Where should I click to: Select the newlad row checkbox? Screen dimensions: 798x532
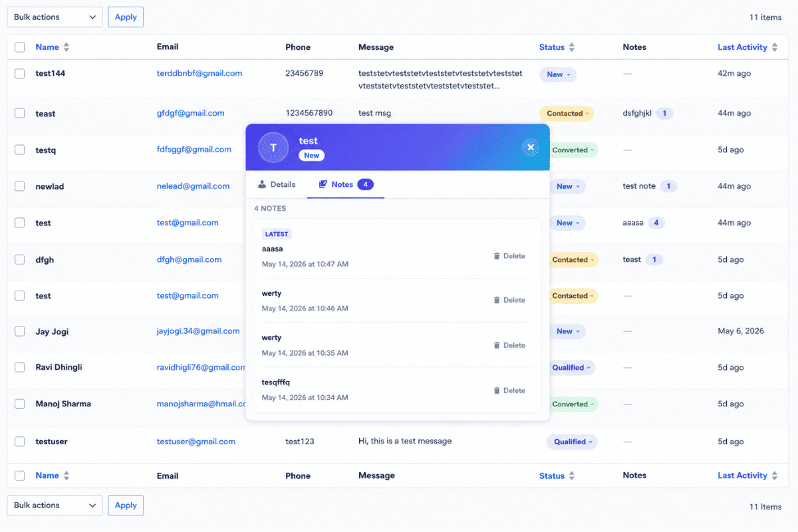point(20,186)
